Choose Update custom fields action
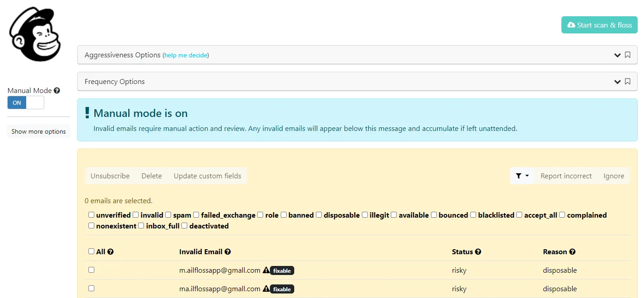644x298 pixels. click(x=208, y=176)
